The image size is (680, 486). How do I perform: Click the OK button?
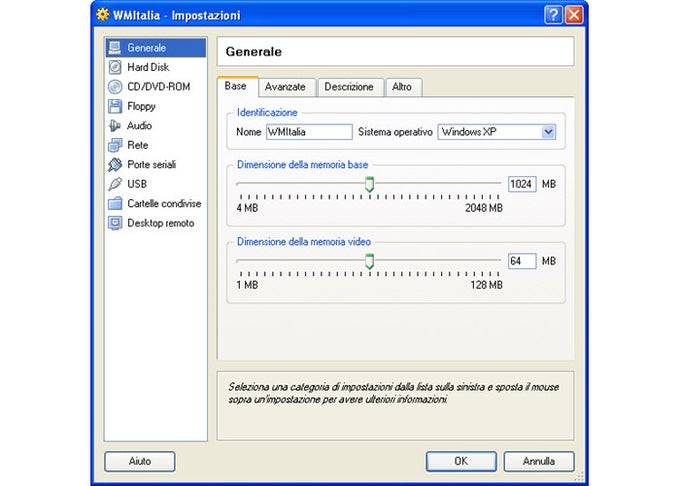pos(461,461)
